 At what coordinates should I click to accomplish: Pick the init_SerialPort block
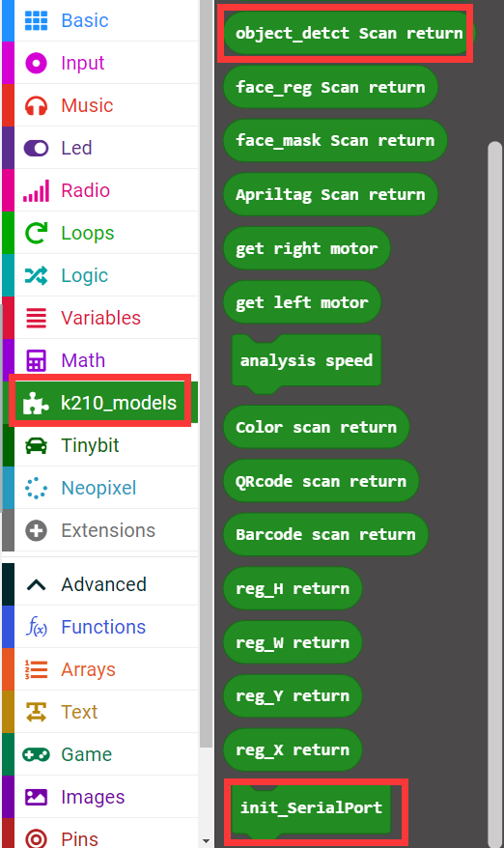click(x=311, y=808)
